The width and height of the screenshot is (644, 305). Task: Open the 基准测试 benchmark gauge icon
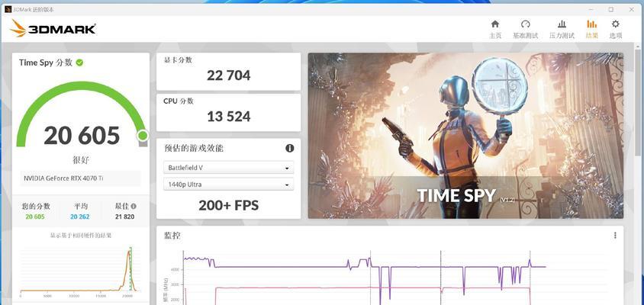pyautogui.click(x=525, y=24)
